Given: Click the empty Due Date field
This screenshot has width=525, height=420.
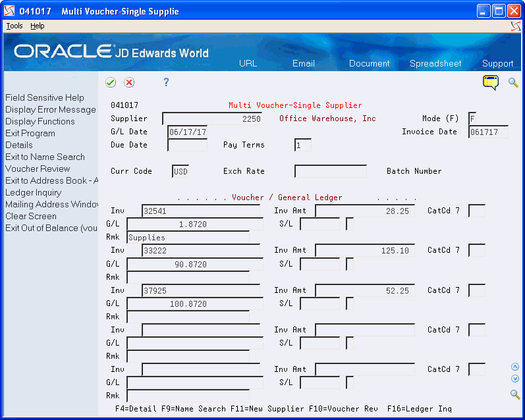Looking at the screenshot, I should coord(187,145).
